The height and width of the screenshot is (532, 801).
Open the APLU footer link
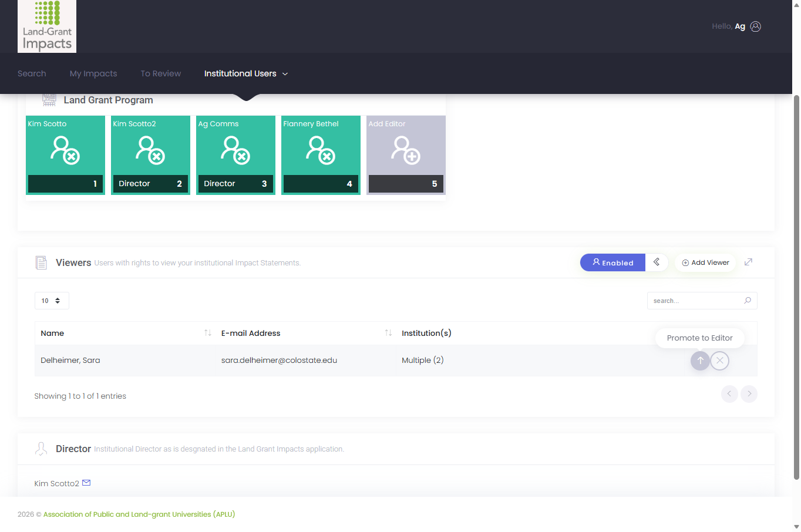(x=139, y=514)
